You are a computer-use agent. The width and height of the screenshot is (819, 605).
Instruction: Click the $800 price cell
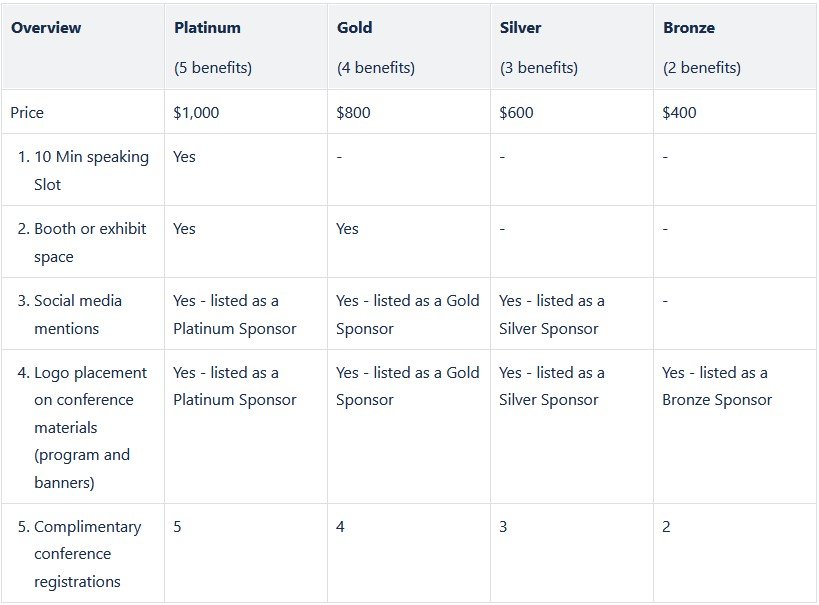(x=353, y=113)
